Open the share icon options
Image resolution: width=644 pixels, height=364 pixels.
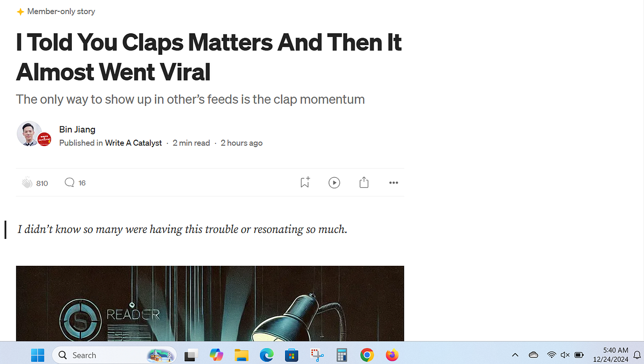(364, 183)
